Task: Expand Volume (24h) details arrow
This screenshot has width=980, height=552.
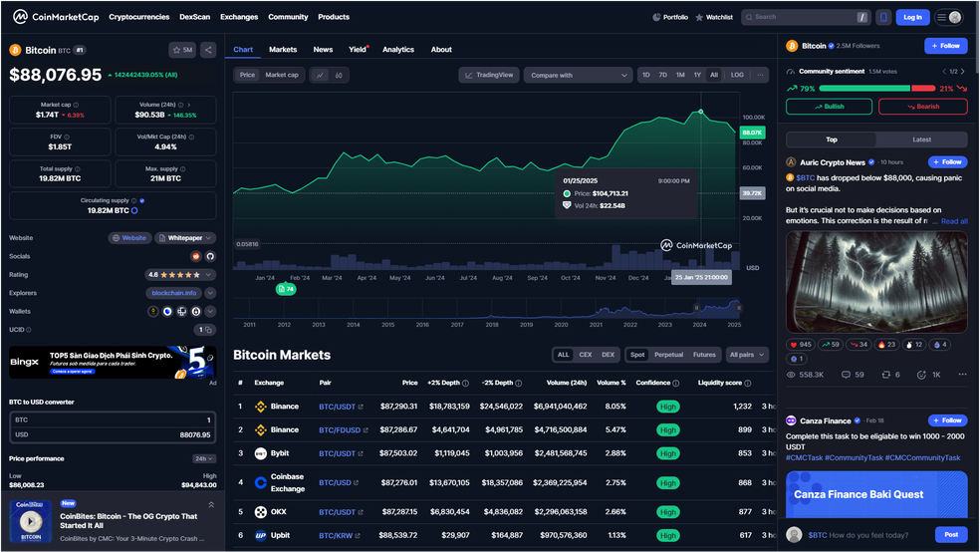Action: click(189, 105)
